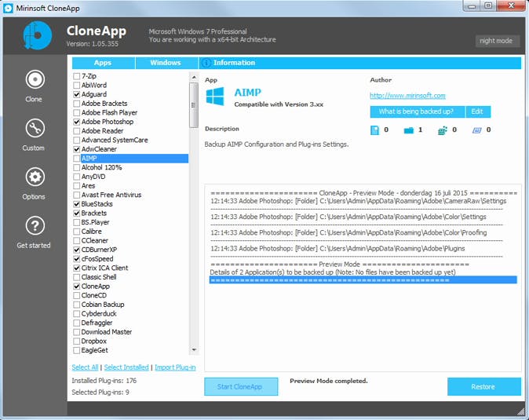Viewport: 529px width, 420px height.
Task: Open the Custom wrench icon
Action: click(35, 128)
